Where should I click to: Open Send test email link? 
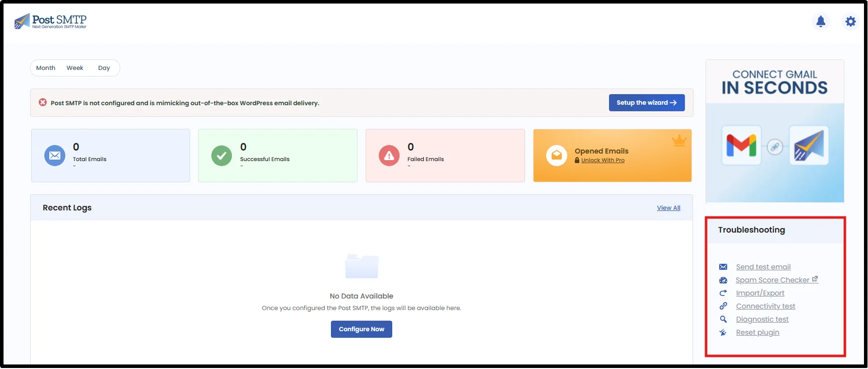click(x=763, y=267)
